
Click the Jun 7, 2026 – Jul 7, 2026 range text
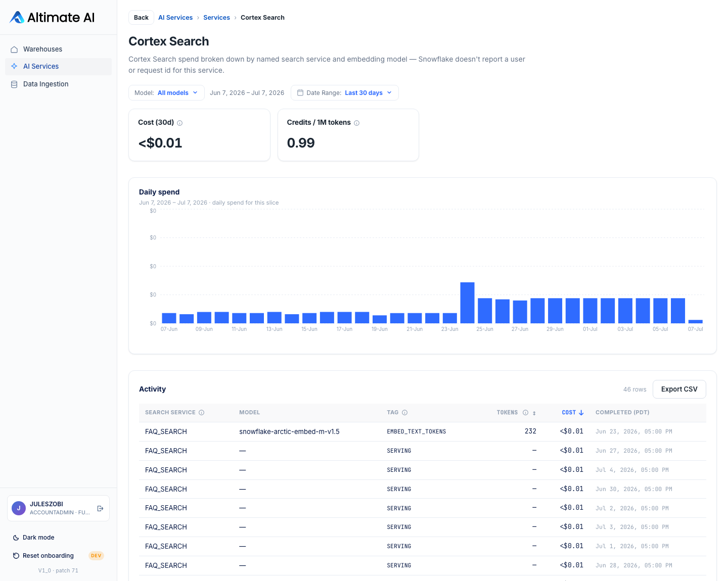point(247,93)
